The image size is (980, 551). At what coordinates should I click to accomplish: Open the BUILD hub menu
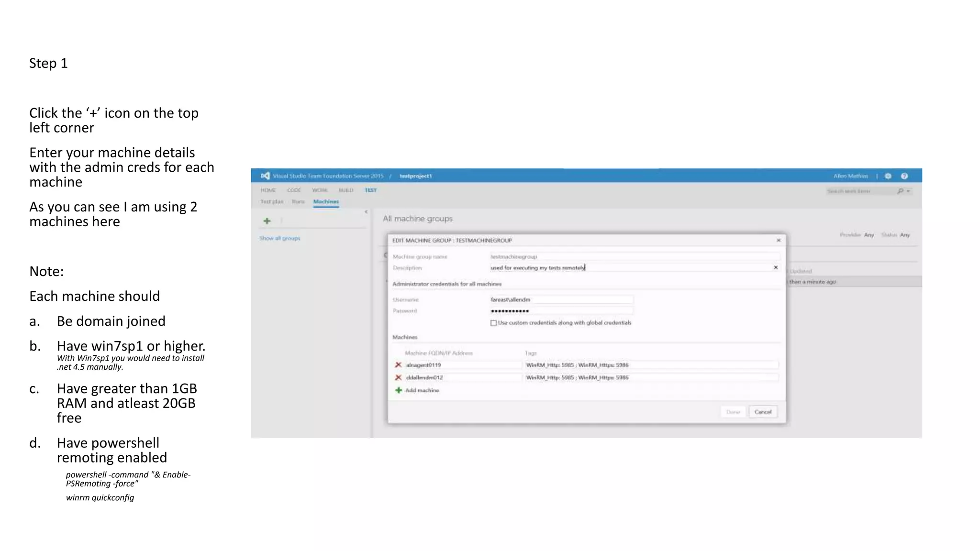pos(346,190)
